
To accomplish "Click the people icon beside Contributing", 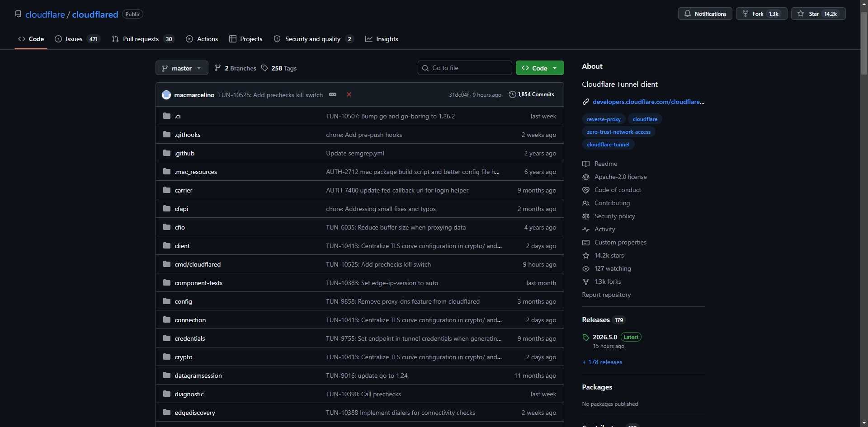I will (586, 203).
